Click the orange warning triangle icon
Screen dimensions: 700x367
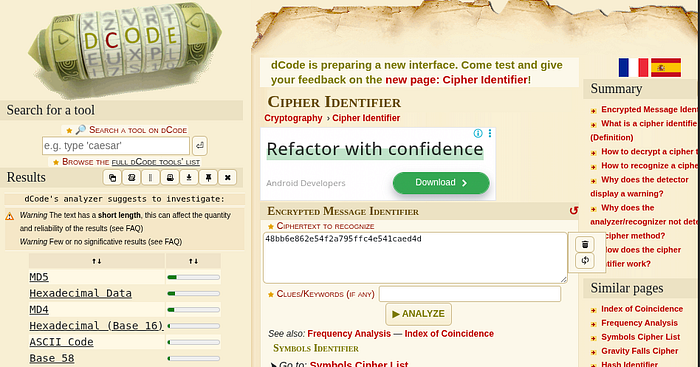point(10,217)
